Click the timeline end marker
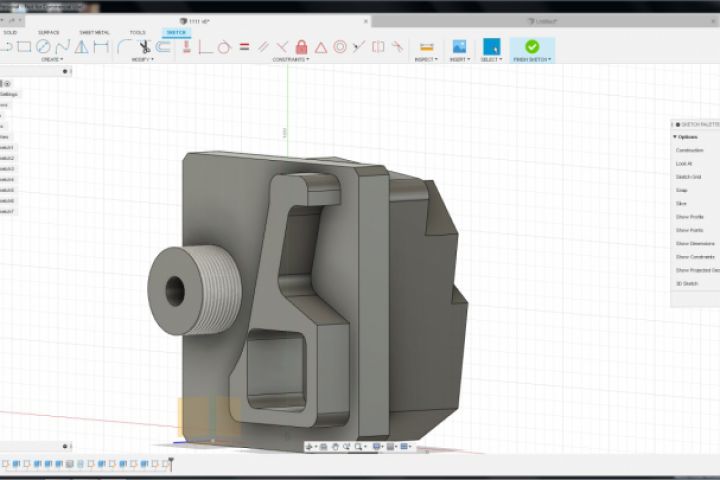Image resolution: width=720 pixels, height=480 pixels. [x=171, y=462]
